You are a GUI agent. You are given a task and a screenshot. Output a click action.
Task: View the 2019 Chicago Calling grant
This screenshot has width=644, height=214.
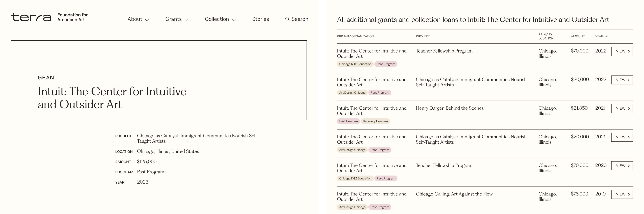622,195
